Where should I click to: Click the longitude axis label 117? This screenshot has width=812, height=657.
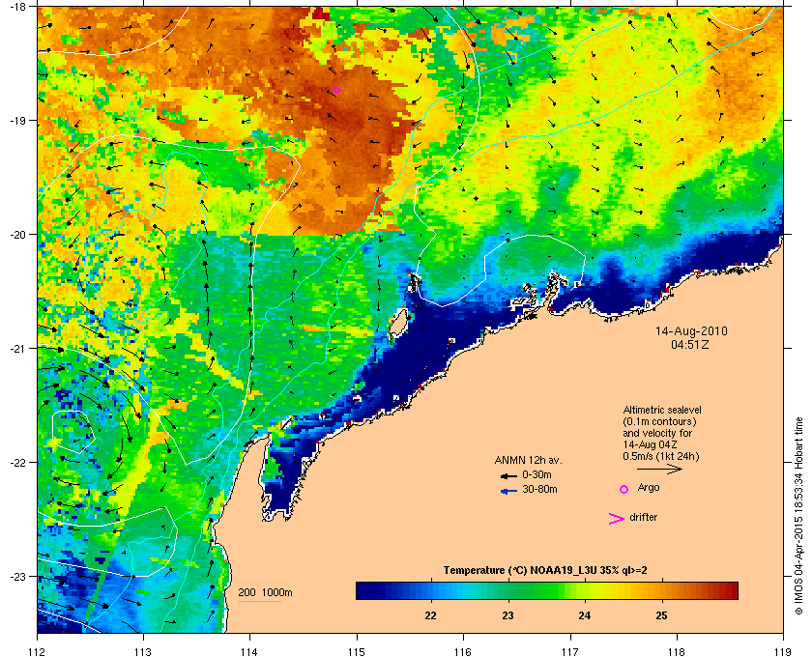tap(570, 651)
